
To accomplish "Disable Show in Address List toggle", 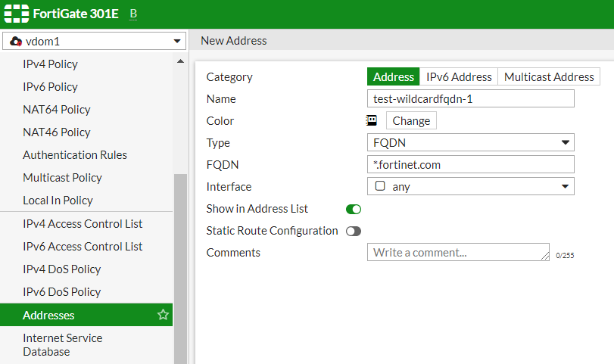I will (x=353, y=209).
